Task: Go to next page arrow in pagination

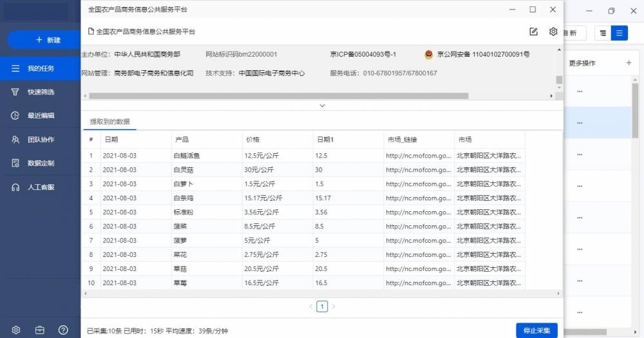Action: 334,306
